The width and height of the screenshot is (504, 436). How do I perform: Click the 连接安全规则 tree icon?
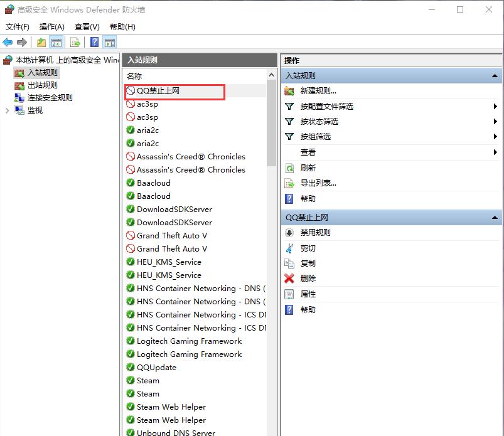[19, 98]
